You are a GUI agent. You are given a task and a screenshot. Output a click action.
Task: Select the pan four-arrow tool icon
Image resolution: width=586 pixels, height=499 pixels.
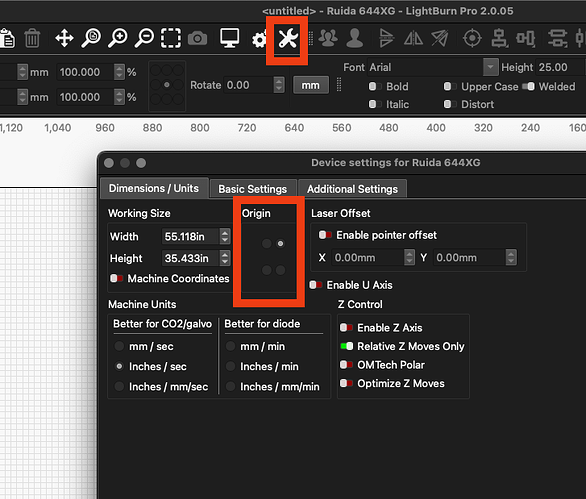pos(64,38)
